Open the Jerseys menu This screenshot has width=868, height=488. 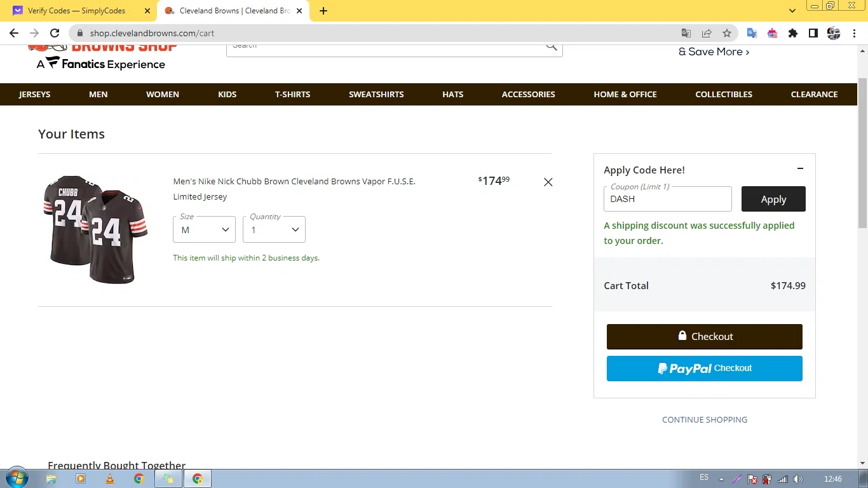pos(34,94)
